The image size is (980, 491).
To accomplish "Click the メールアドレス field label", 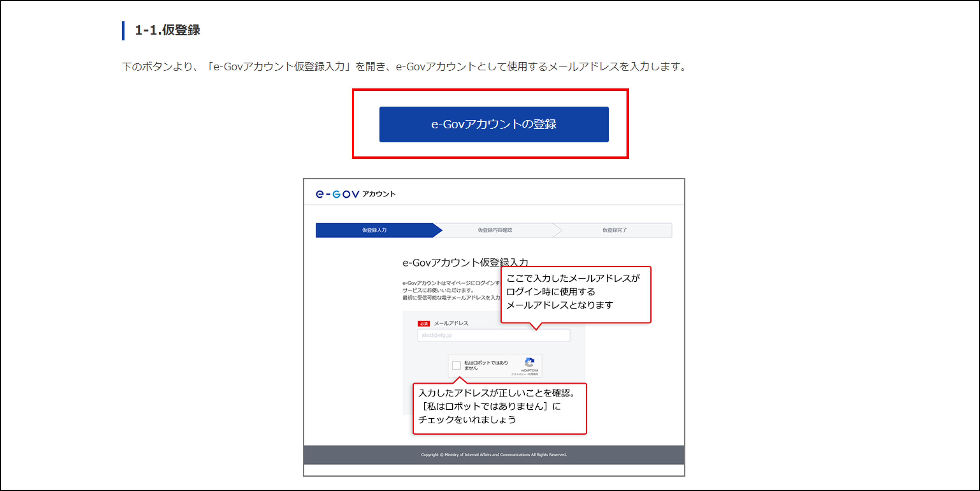I will click(451, 323).
